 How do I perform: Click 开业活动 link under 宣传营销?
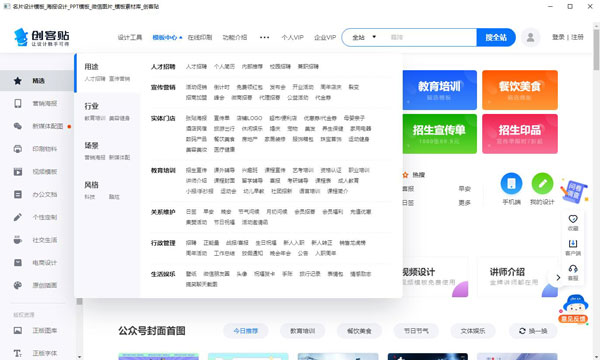tap(303, 87)
